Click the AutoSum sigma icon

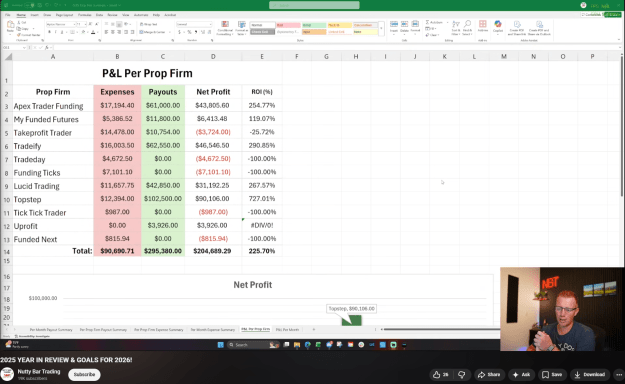(x=427, y=22)
